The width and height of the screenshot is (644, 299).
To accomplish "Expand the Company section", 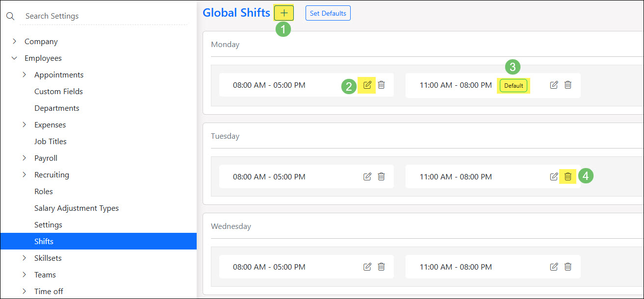I will pos(15,42).
